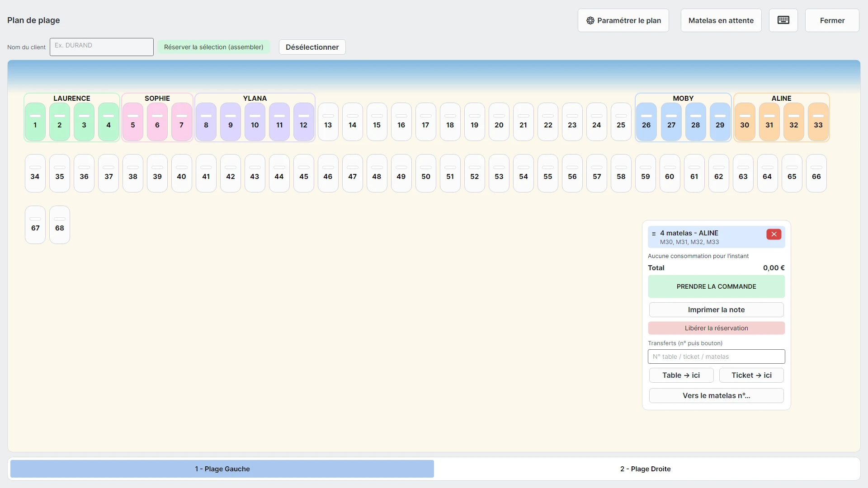The width and height of the screenshot is (868, 488).
Task: Select mattress 68
Action: tap(60, 225)
